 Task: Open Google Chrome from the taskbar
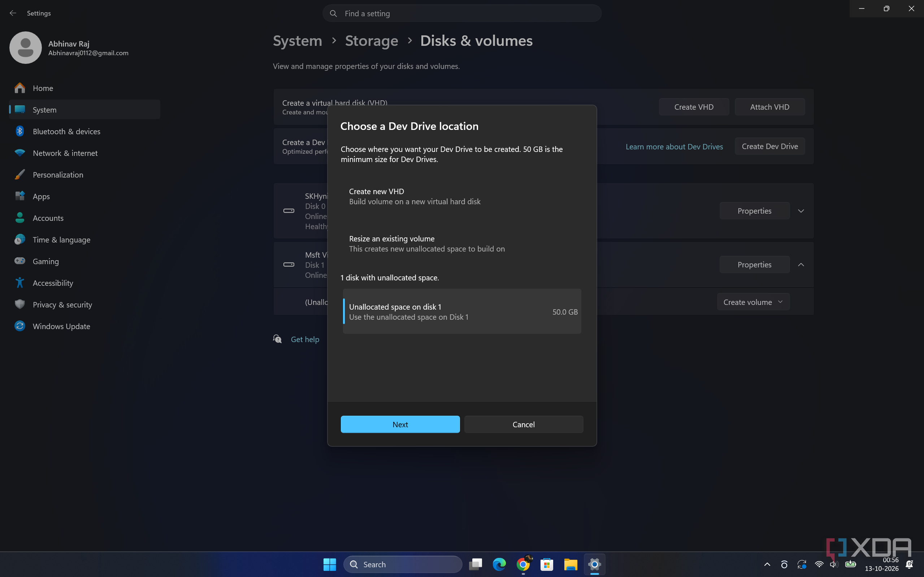tap(523, 564)
